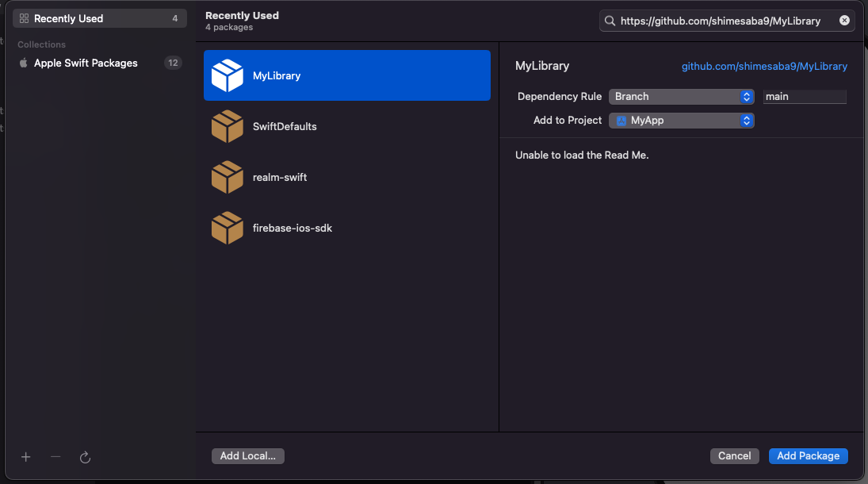Click the Cancel button

point(734,455)
